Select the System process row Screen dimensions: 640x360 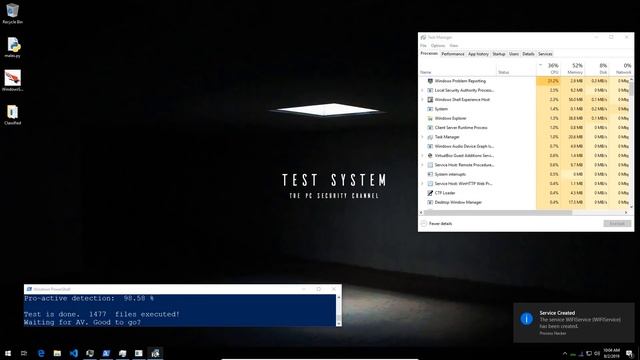tap(524, 109)
